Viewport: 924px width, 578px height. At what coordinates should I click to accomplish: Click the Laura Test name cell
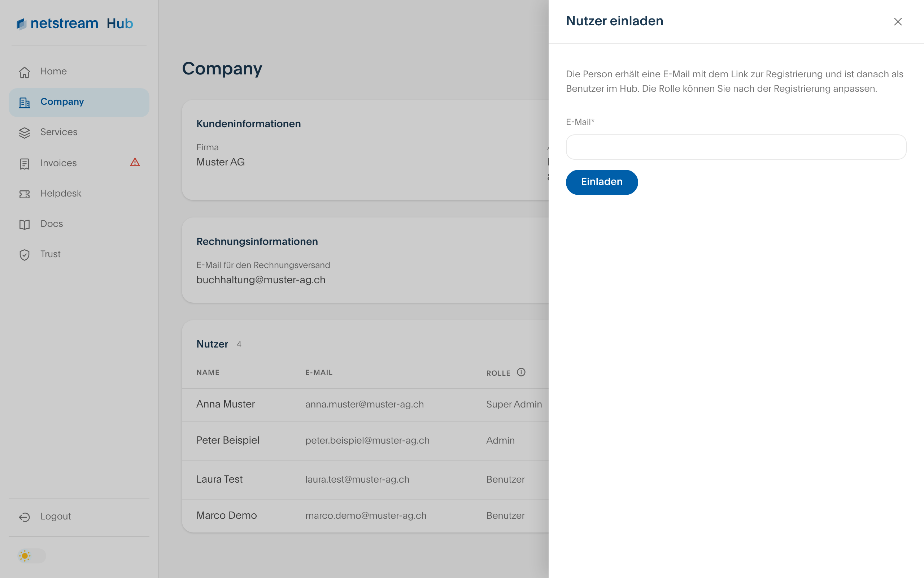tap(219, 479)
